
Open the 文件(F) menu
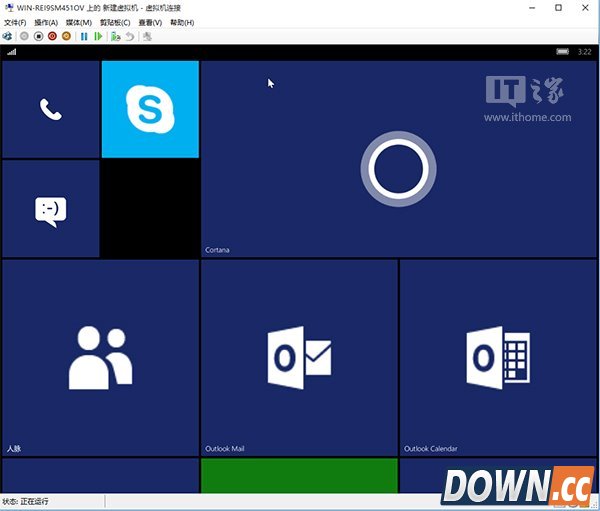[x=15, y=22]
